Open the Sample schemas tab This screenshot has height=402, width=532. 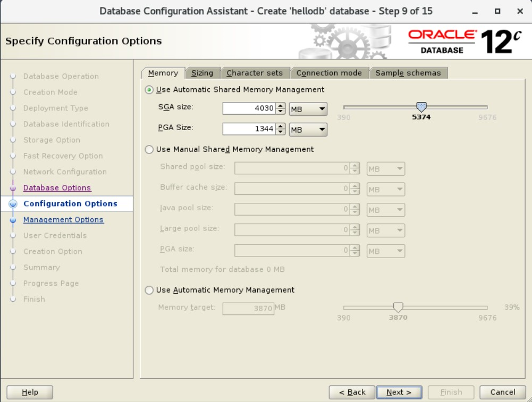[x=408, y=73]
